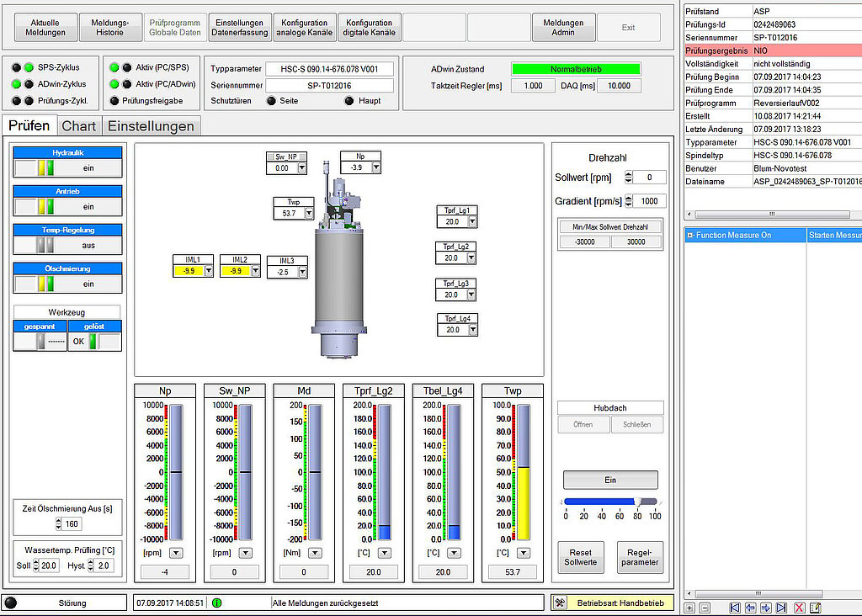Viewport: 862px width, 616px height.
Task: Open Konfiguration analoge Kanäle
Action: tap(305, 28)
